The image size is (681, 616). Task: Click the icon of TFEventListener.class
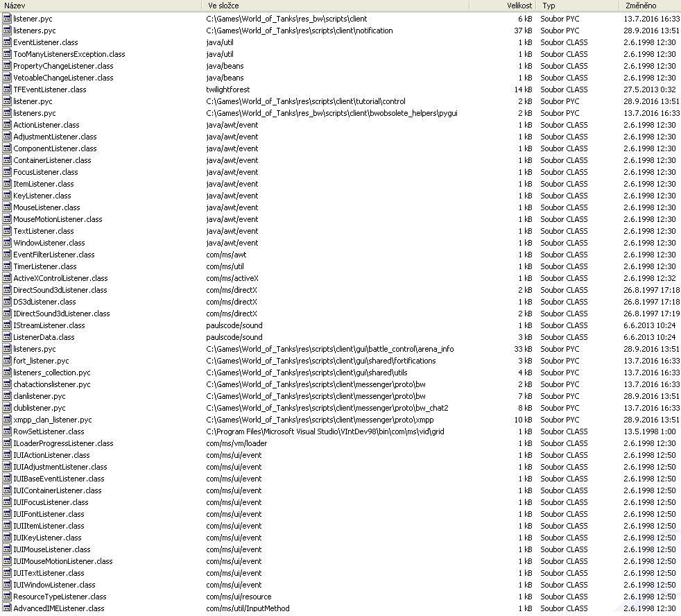click(6, 89)
